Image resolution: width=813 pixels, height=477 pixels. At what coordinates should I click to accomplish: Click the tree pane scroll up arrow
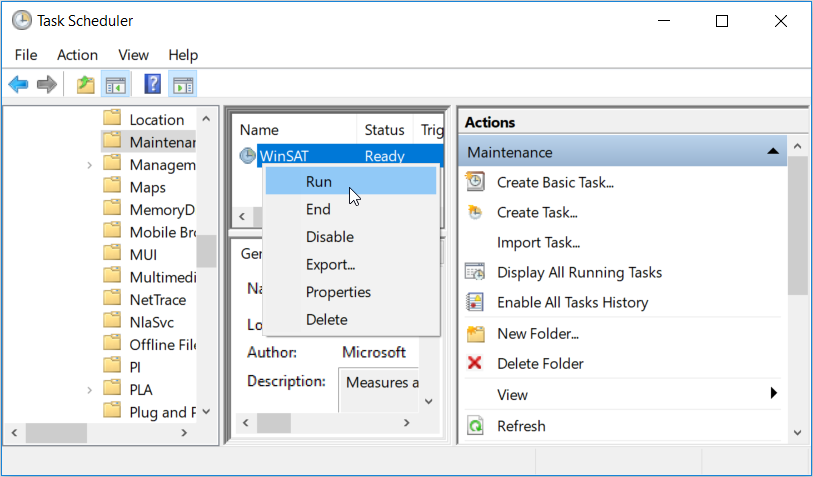(206, 119)
